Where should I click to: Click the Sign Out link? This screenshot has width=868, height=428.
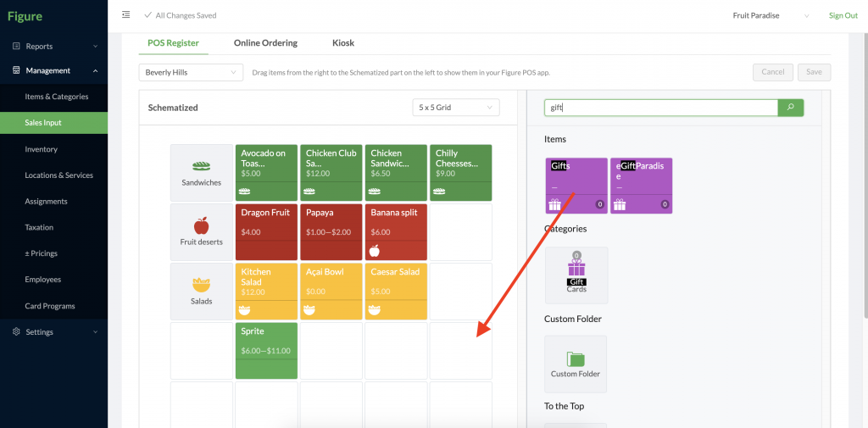(843, 15)
